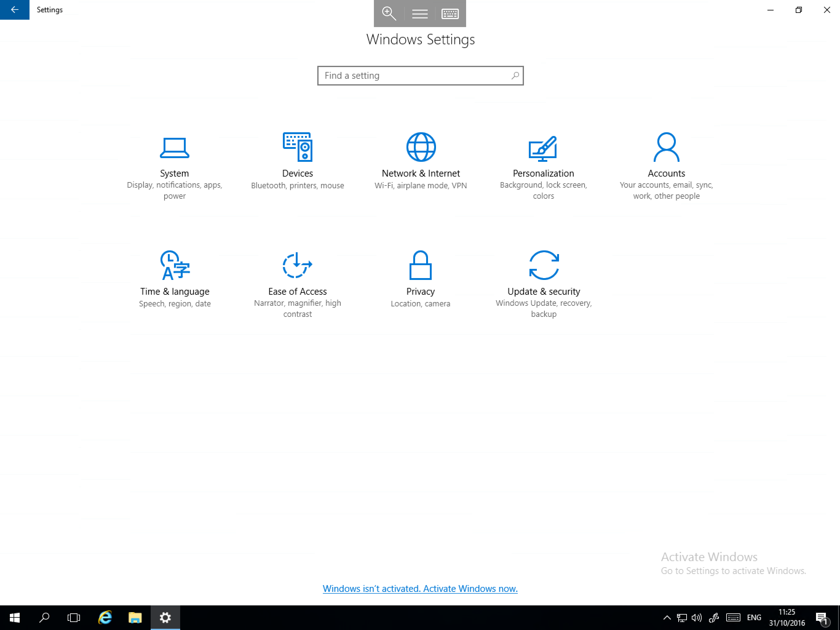Screen dimensions: 840x630
Task: Open the Update & security refresh icon
Action: [544, 265]
